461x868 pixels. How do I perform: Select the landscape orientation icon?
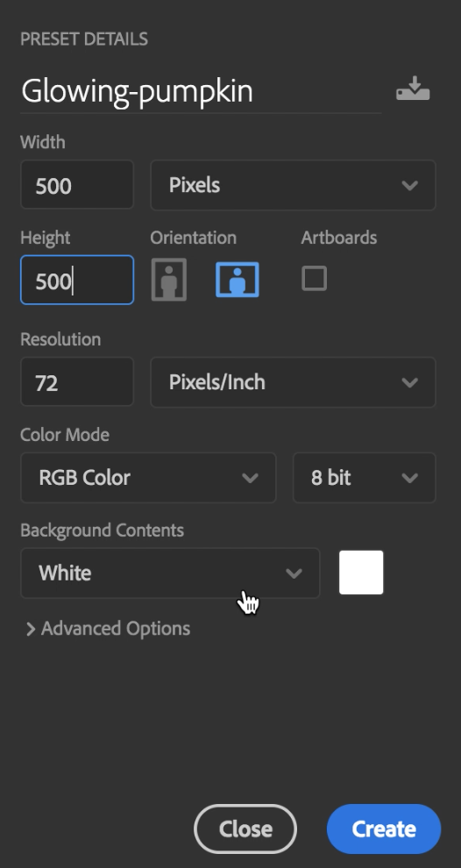pyautogui.click(x=238, y=280)
